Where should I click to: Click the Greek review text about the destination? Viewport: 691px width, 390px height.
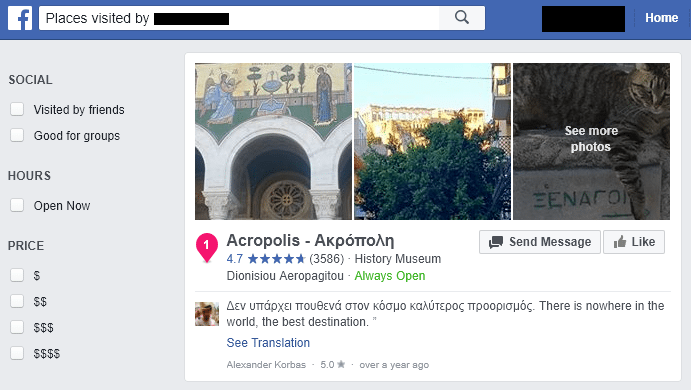[x=445, y=314]
